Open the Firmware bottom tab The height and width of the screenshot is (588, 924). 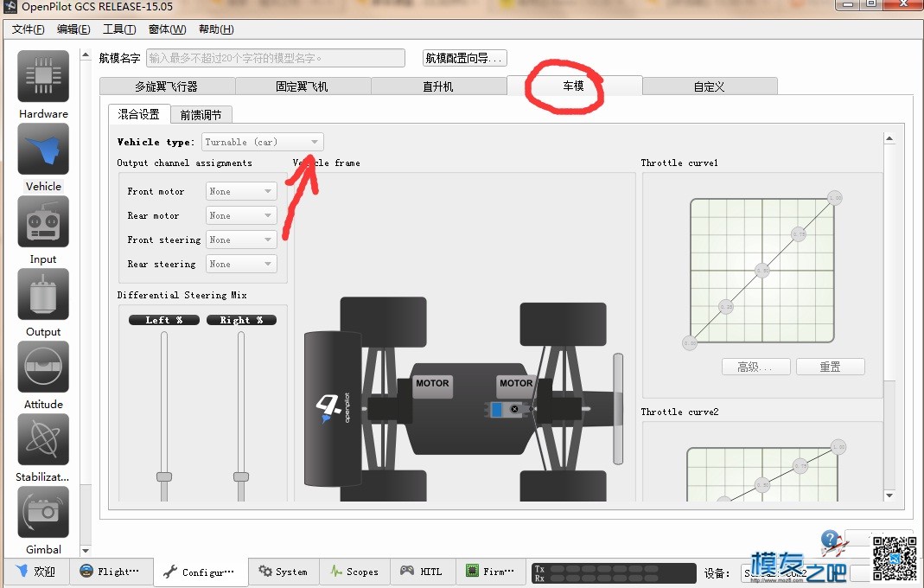coord(490,572)
